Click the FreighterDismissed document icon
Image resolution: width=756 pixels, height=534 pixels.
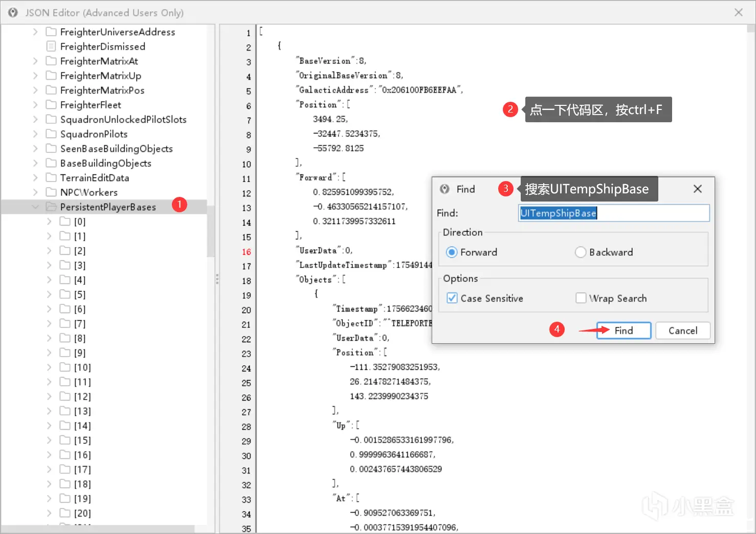(51, 47)
